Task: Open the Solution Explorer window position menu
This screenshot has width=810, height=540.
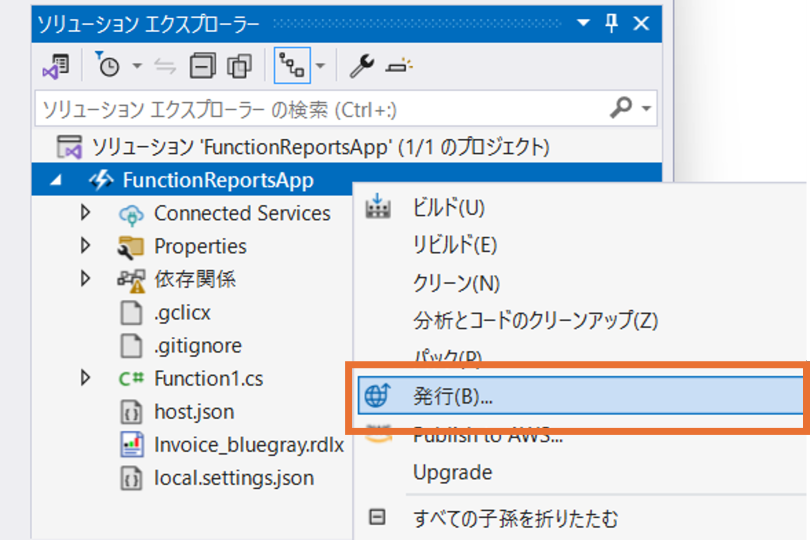Action: click(583, 23)
